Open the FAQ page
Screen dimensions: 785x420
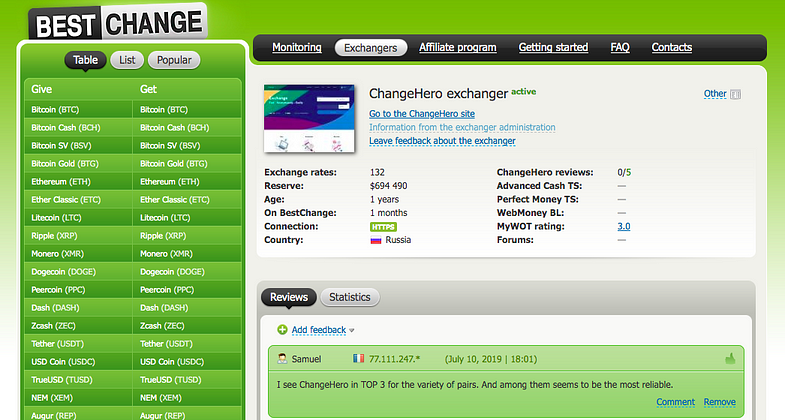pos(620,48)
